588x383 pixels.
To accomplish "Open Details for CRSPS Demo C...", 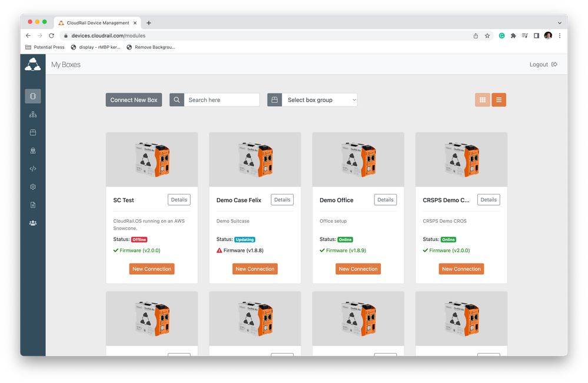I will (x=489, y=200).
